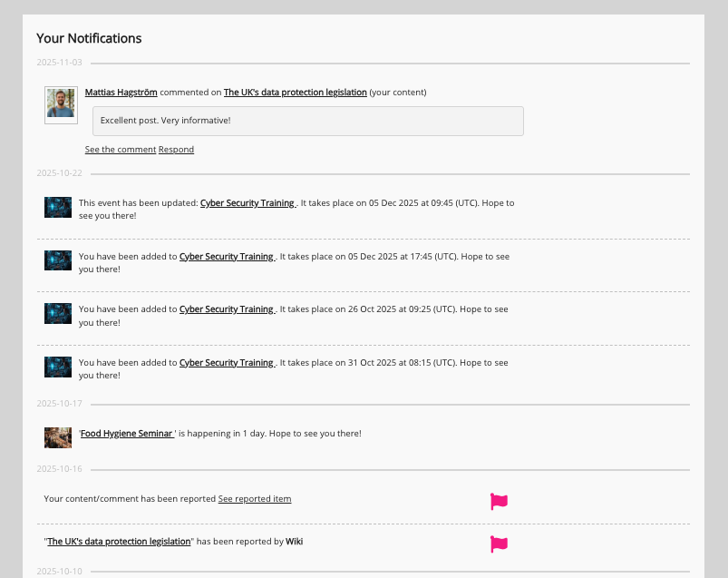728x578 pixels.
Task: Open Cyber Security Training link in updated event notice
Action: [x=248, y=203]
